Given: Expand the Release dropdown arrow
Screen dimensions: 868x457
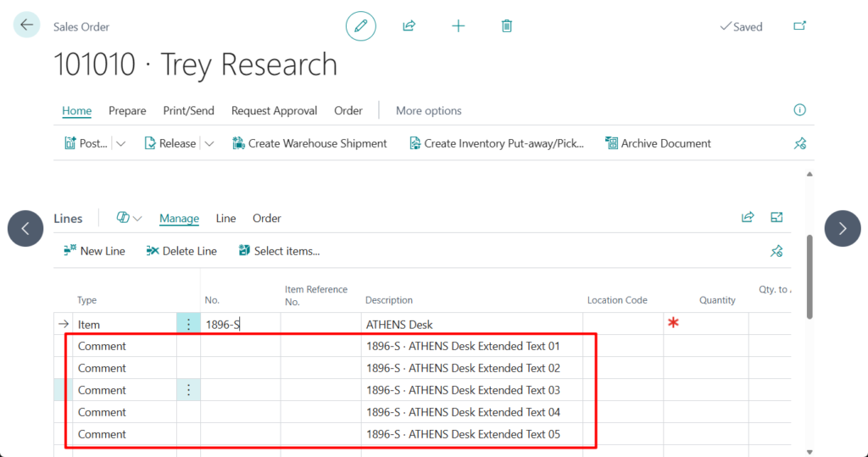Looking at the screenshot, I should pyautogui.click(x=209, y=144).
